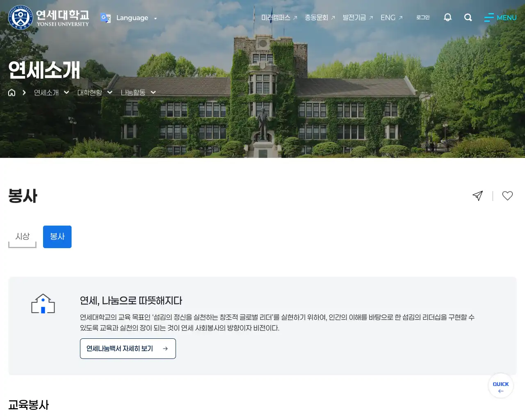Image resolution: width=525 pixels, height=420 pixels.
Task: Expand the 대학현황 breadcrumb dropdown
Action: click(95, 92)
